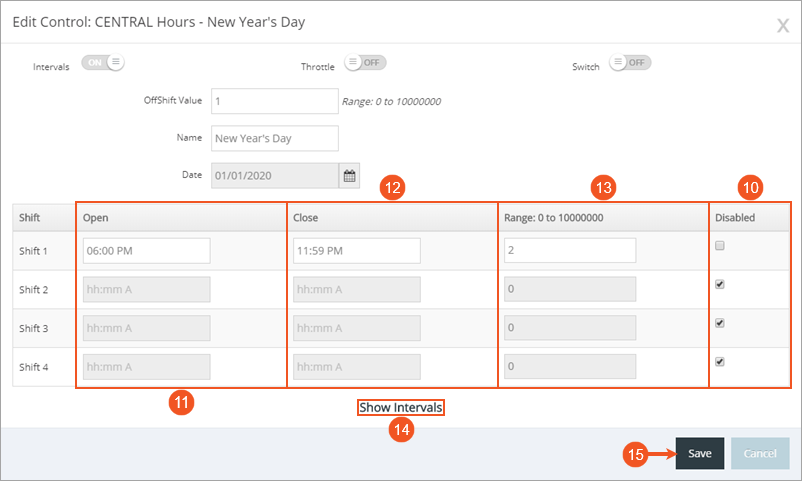Click the Save button

(x=700, y=453)
